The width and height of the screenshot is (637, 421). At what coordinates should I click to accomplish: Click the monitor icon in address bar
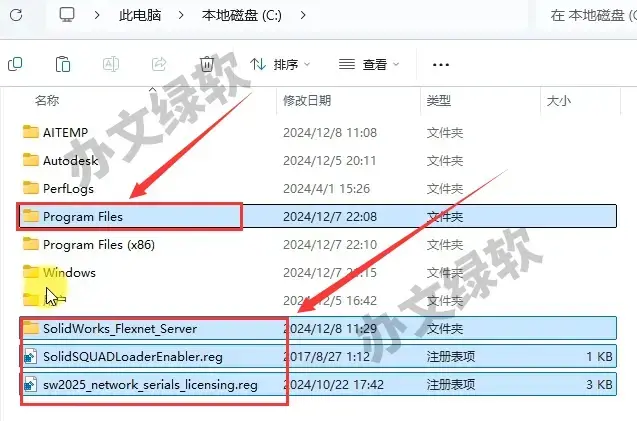[x=67, y=15]
